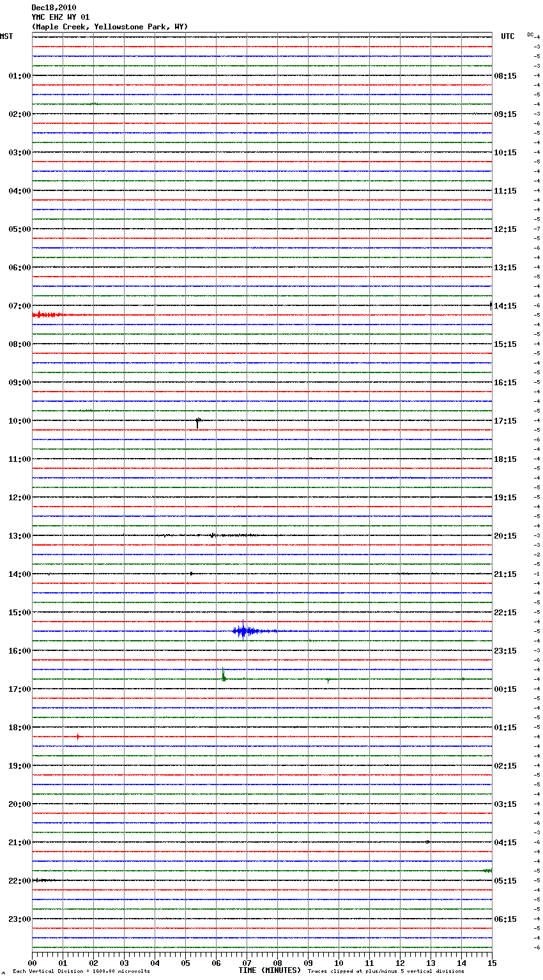The width and height of the screenshot is (543, 980).
Task: Click the 12:15 UTC time label
Action: click(x=505, y=229)
